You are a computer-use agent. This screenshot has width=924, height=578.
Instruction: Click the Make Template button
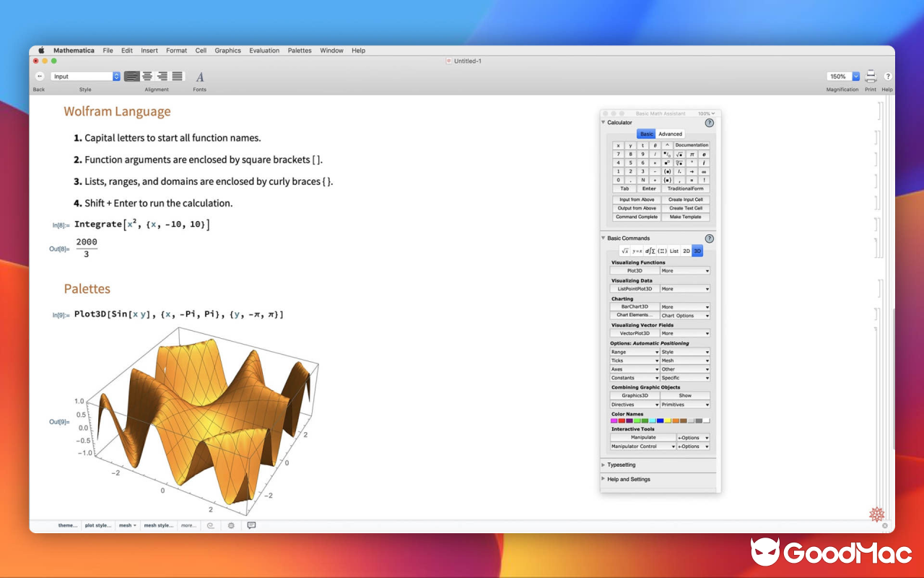click(684, 217)
